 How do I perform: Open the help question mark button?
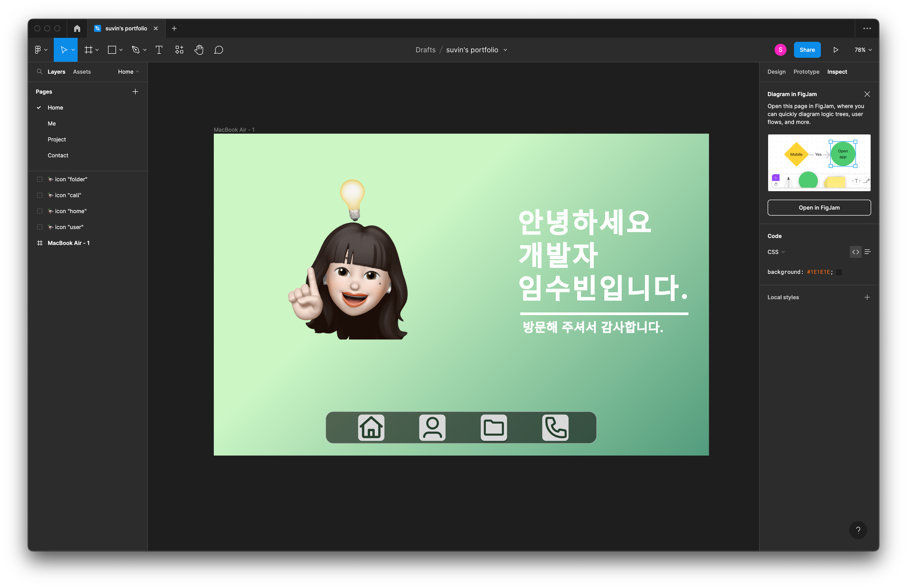click(858, 530)
